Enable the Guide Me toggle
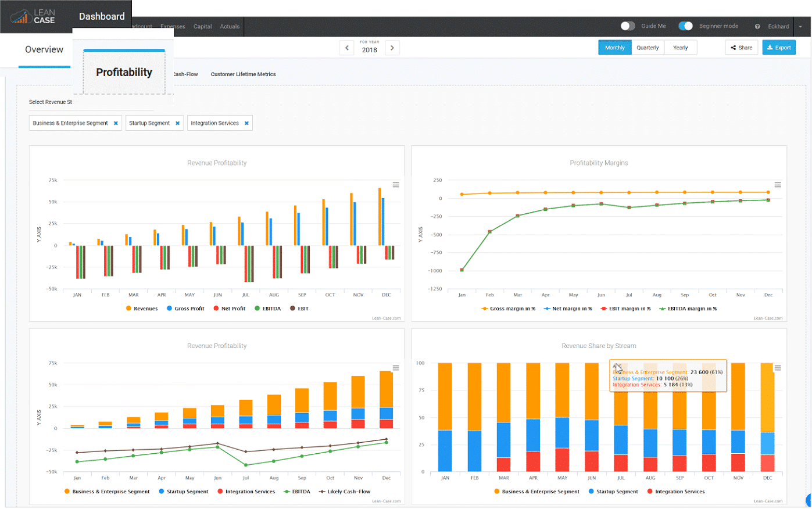This screenshot has height=509, width=812. 628,26
